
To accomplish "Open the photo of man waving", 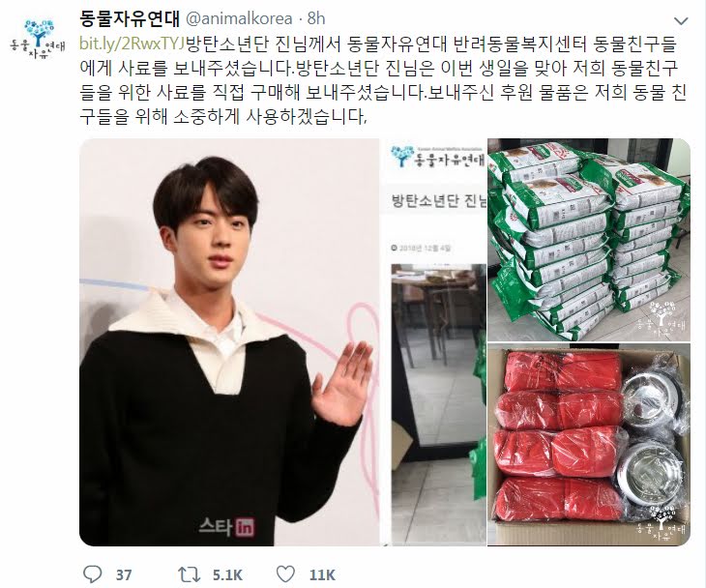I will pos(229,342).
